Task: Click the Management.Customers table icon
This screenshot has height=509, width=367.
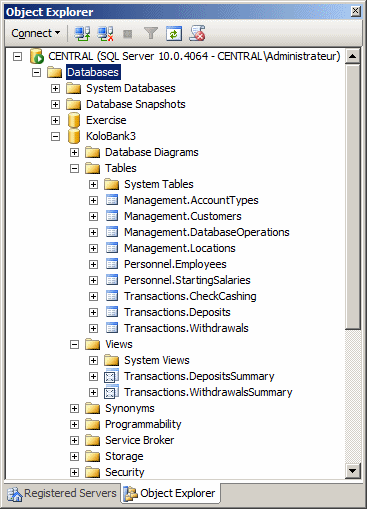Action: tap(112, 216)
